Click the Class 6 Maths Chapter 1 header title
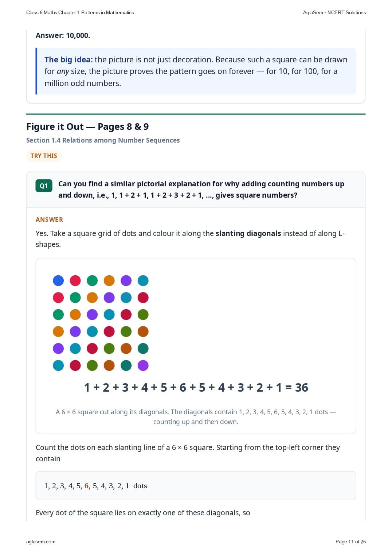Image resolution: width=392 pixels, height=555 pixels. coord(80,12)
